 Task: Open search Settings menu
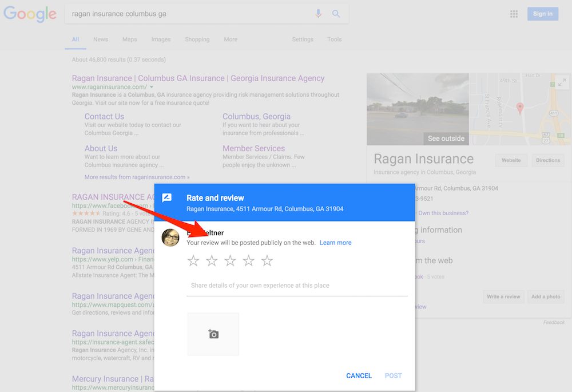click(303, 39)
